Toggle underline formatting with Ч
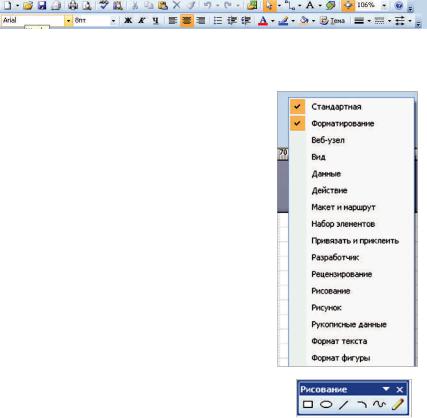Viewport: 427px width, 418px height. tap(155, 21)
